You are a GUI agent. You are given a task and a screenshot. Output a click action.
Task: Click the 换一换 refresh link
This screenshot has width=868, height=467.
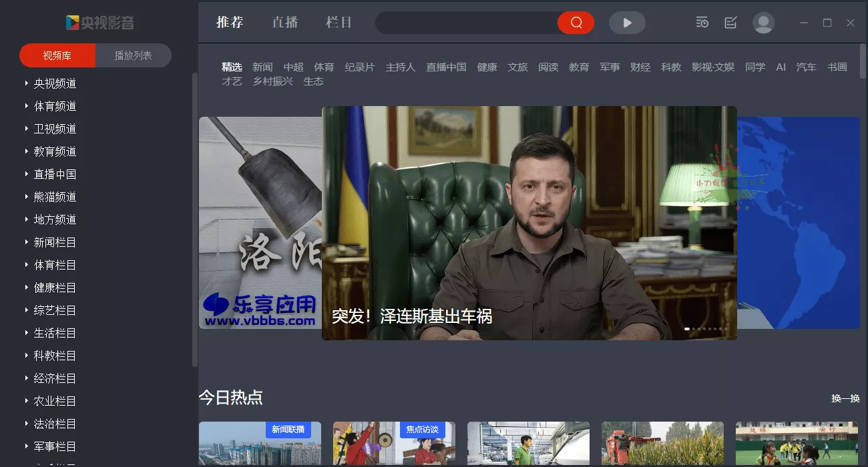pyautogui.click(x=844, y=398)
